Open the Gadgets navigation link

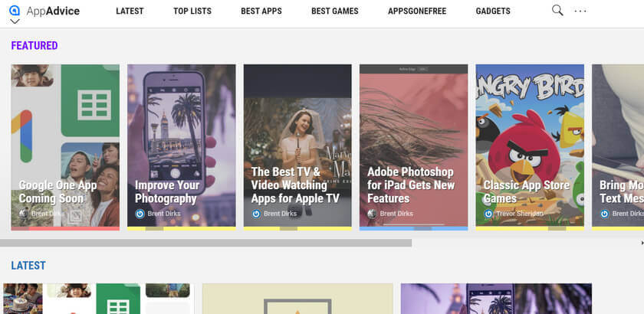[493, 11]
